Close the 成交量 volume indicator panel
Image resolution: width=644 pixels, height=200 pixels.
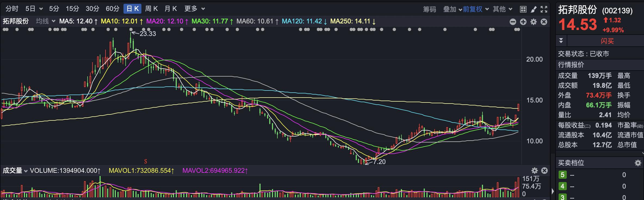[x=544, y=171]
